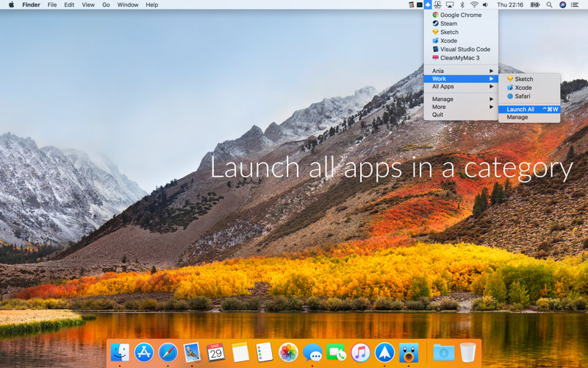Open the View menu
Screen dimensions: 588x368
88,4
